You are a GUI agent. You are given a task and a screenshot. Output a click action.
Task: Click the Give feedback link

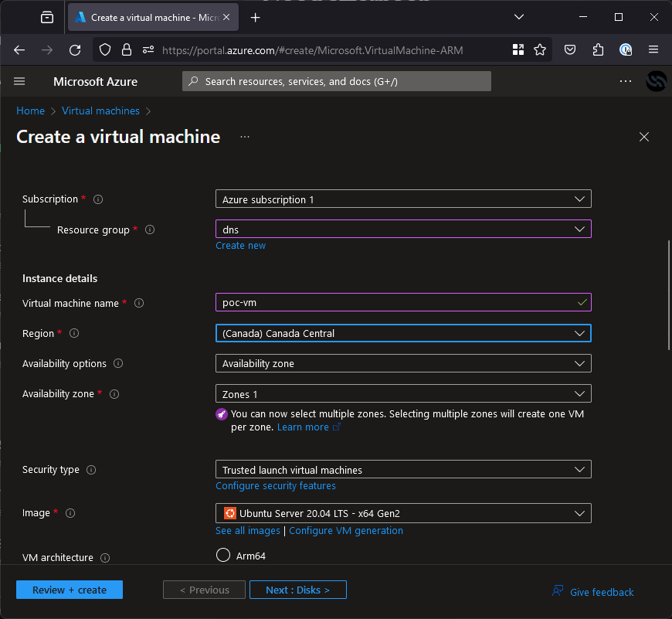click(592, 592)
